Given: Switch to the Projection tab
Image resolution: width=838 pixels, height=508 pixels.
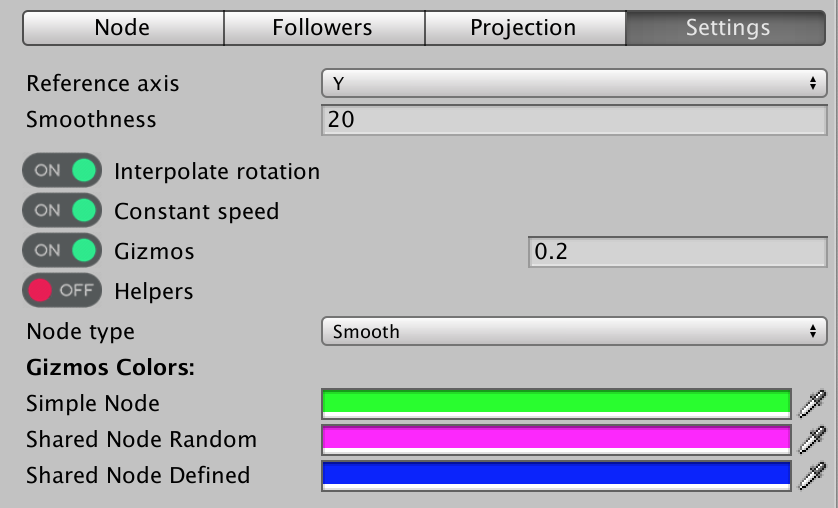Looking at the screenshot, I should [523, 28].
